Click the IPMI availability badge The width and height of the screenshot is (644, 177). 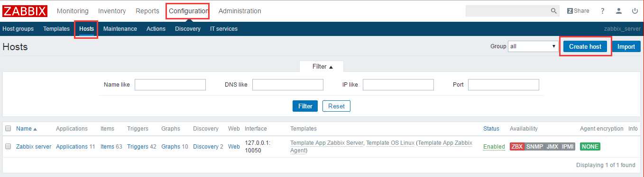567,147
